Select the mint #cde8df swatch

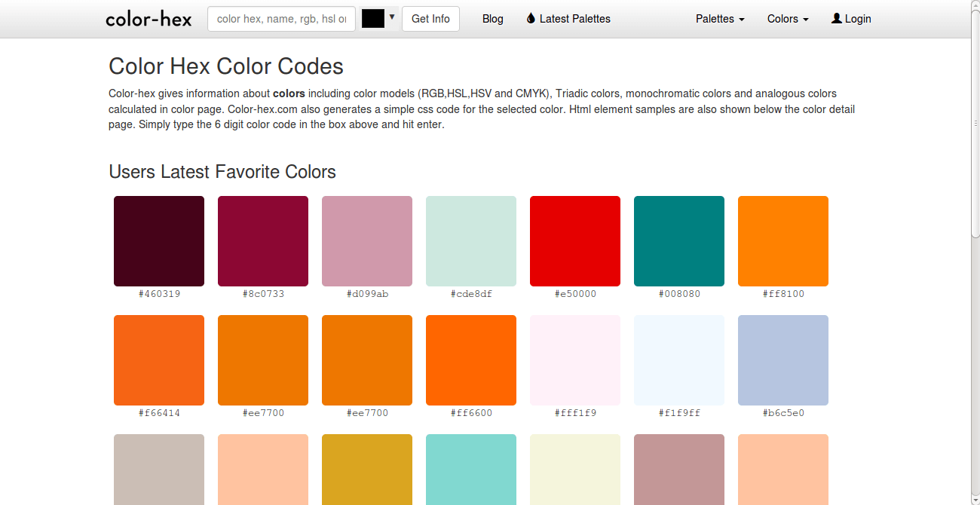click(x=471, y=241)
